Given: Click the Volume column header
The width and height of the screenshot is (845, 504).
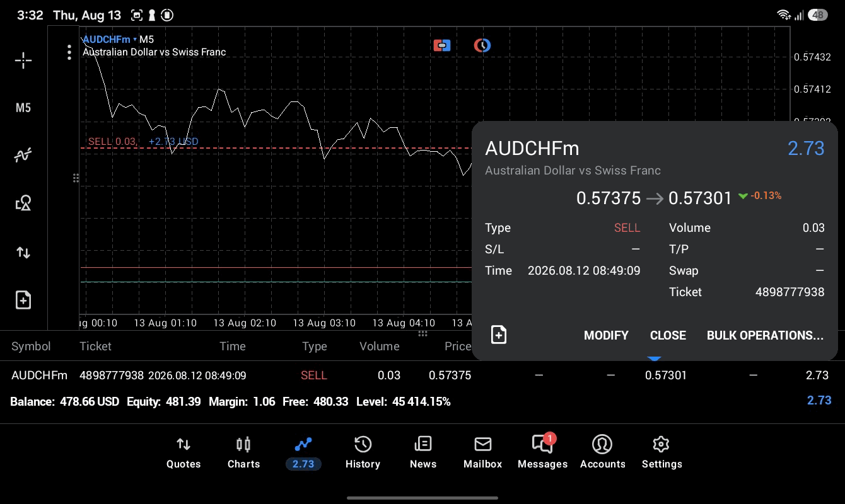Looking at the screenshot, I should point(379,346).
